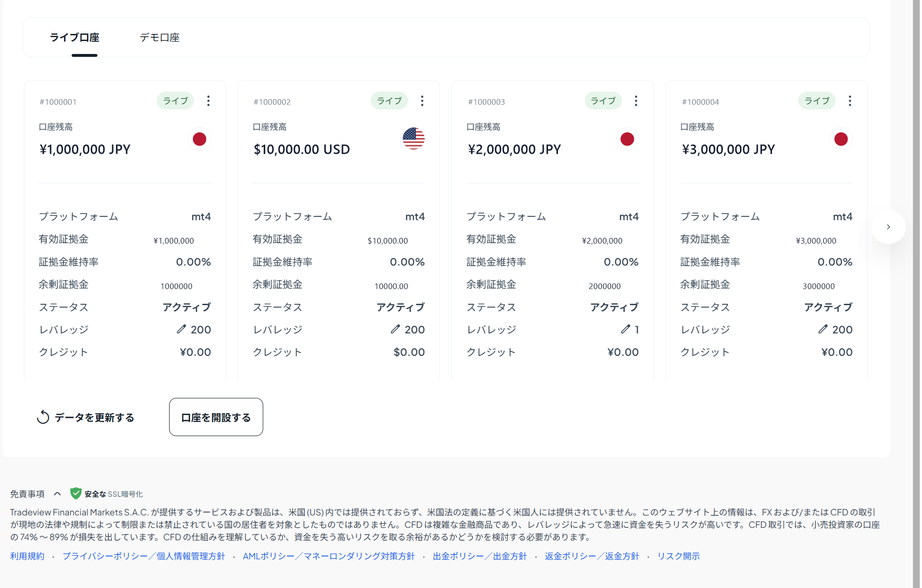The height and width of the screenshot is (588, 922).
Task: Open リスク開示 link
Action: [x=678, y=556]
